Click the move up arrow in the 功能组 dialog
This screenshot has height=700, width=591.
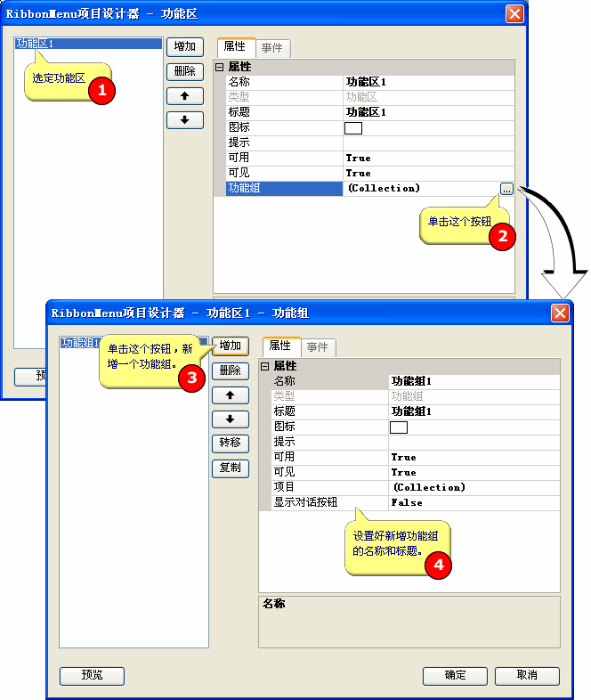(x=231, y=395)
